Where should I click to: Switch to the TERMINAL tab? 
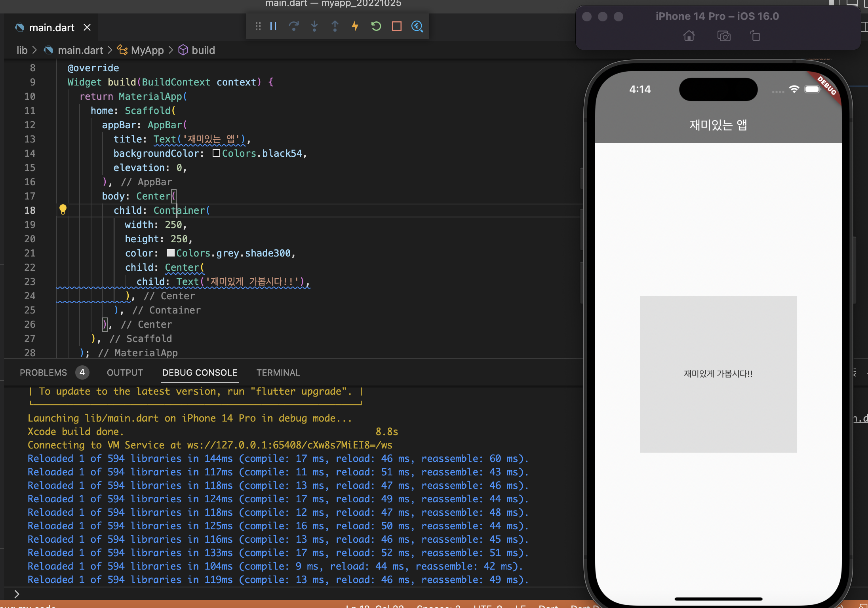[278, 372]
